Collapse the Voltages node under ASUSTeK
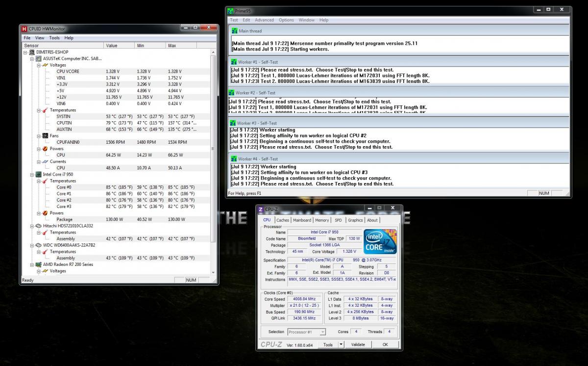The height and width of the screenshot is (366, 588). (x=39, y=65)
